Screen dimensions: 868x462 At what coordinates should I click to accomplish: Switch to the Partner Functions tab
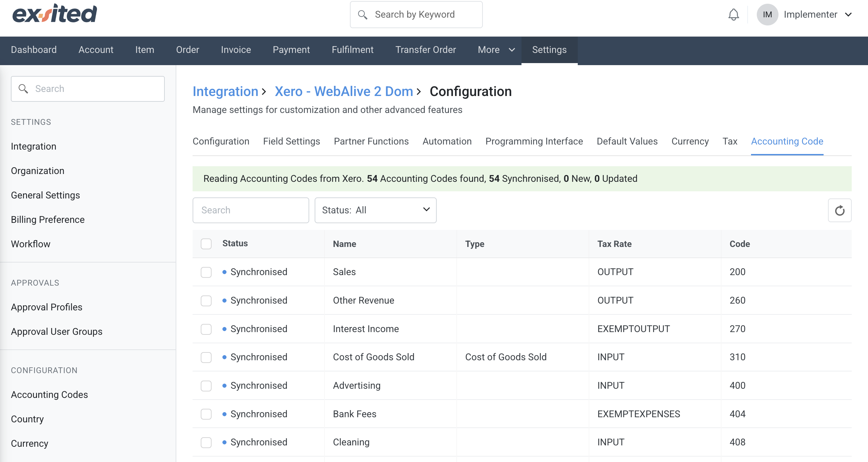[x=371, y=141]
